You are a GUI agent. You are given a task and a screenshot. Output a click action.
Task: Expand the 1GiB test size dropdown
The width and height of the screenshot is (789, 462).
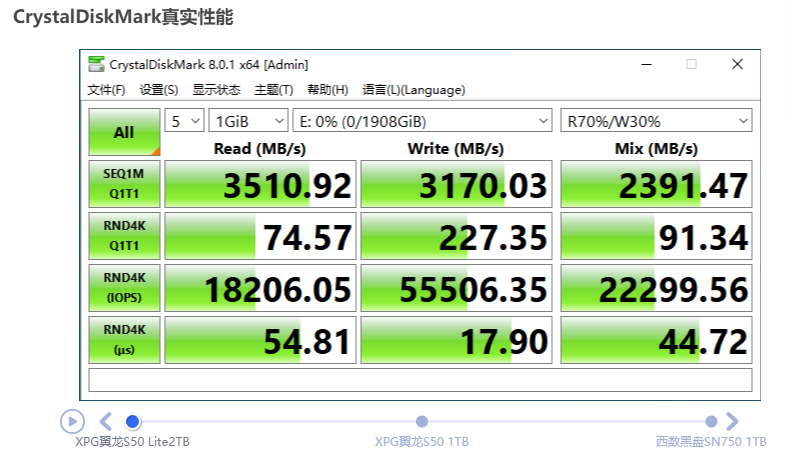[248, 121]
